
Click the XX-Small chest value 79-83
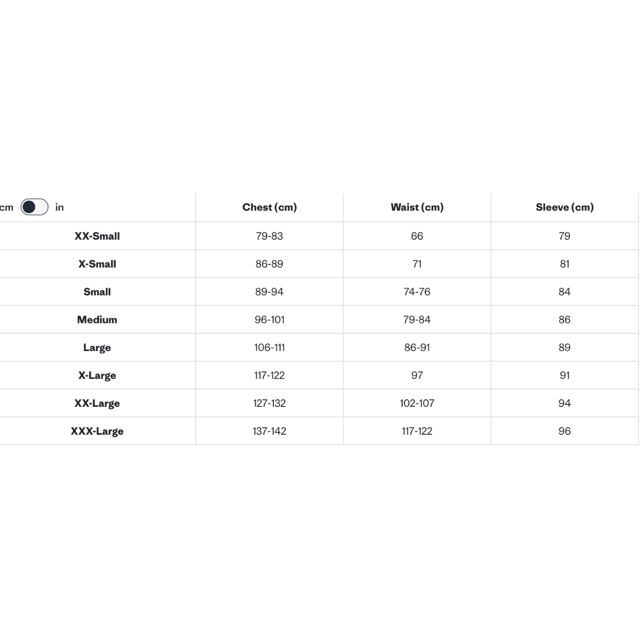[x=269, y=236]
